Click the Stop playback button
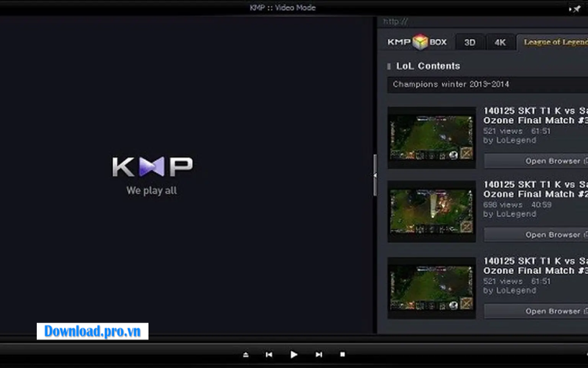 tap(343, 355)
